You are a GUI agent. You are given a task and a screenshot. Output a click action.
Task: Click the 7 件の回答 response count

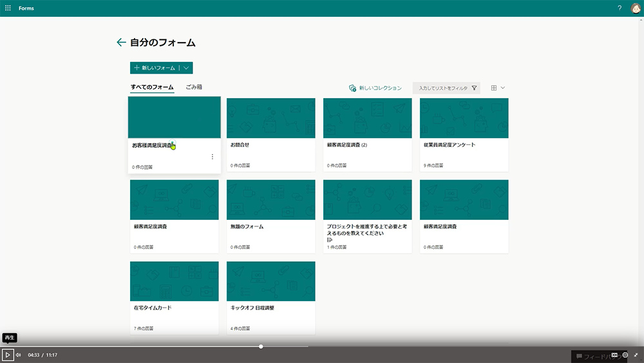point(144,328)
